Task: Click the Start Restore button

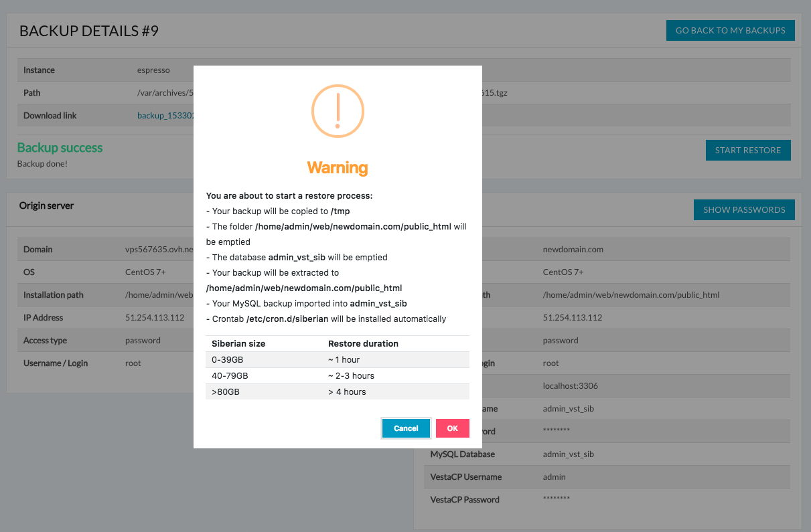Action: pos(747,151)
